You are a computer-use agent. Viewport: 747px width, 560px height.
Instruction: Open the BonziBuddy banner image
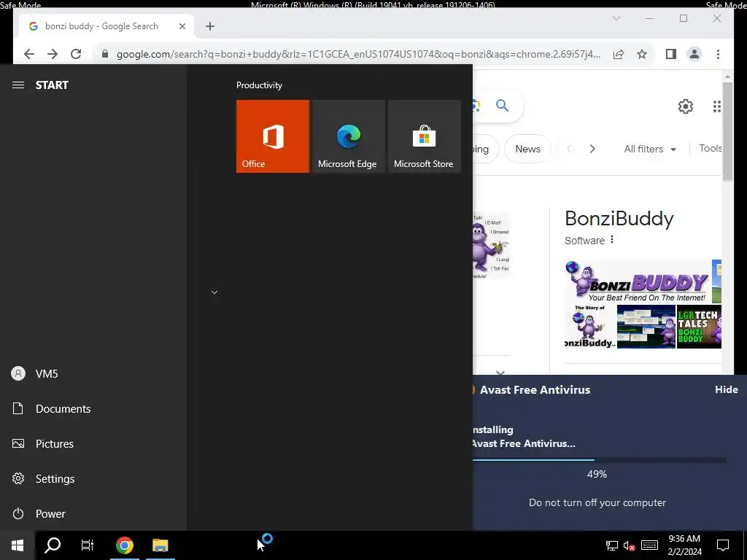coord(638,282)
